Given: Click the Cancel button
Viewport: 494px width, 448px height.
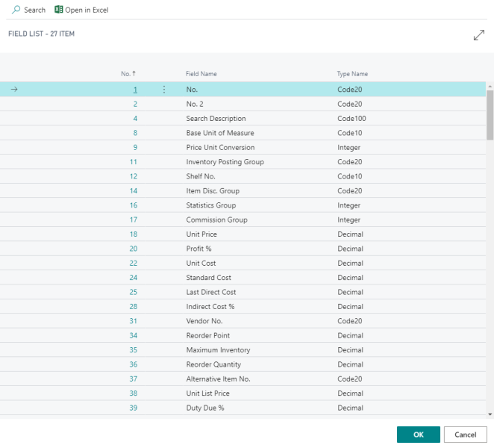Looking at the screenshot, I should point(466,435).
